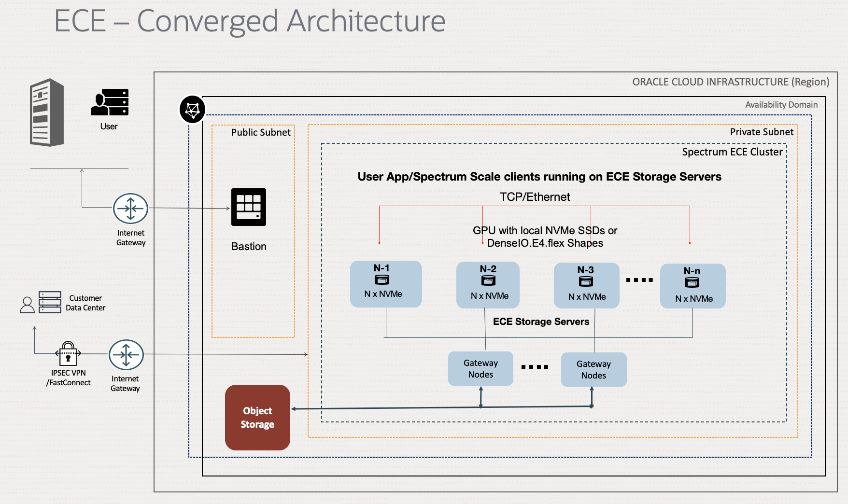Screen dimensions: 848x504
Task: Select the dark circular node icon on Availability Domain
Action: pos(192,110)
